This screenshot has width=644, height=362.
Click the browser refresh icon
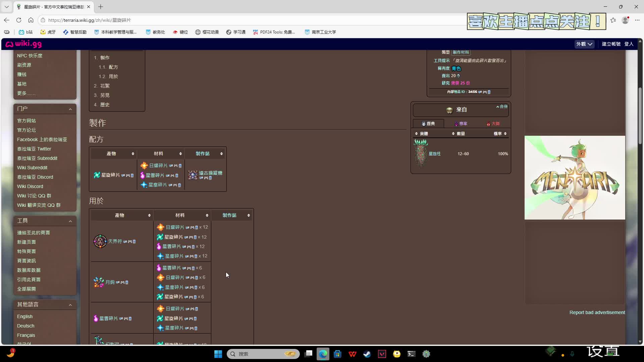click(19, 20)
